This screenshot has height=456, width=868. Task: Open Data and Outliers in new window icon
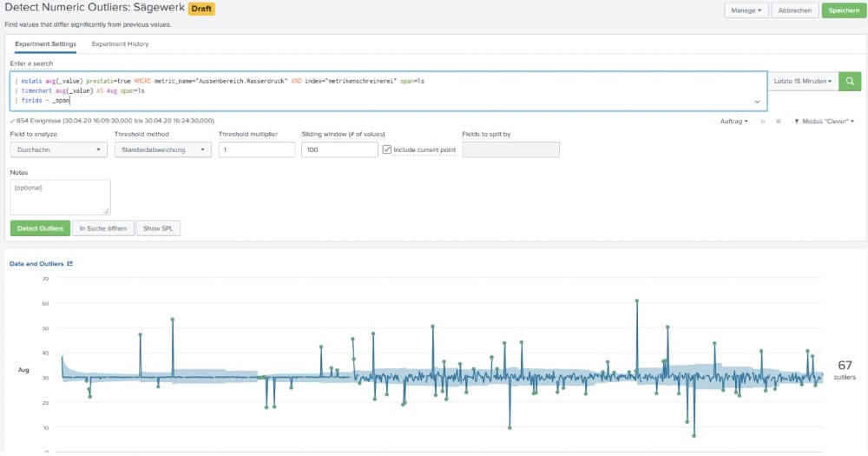tap(69, 264)
